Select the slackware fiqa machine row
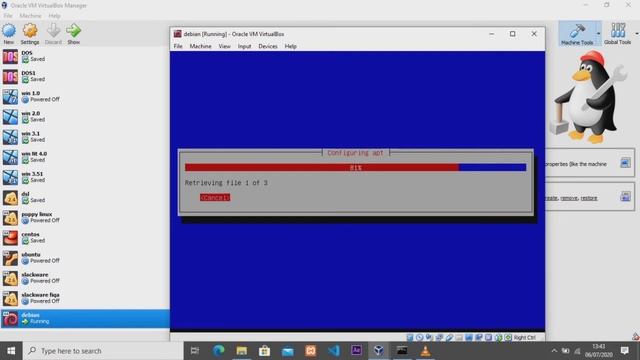Image resolution: width=640 pixels, height=360 pixels. (x=85, y=298)
